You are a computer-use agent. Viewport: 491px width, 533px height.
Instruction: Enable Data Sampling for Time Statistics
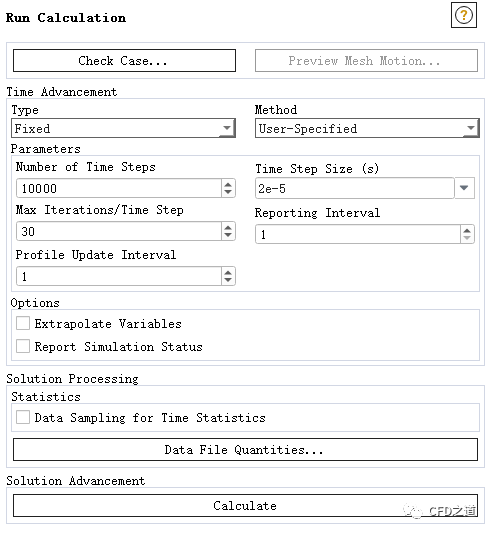[x=23, y=417]
